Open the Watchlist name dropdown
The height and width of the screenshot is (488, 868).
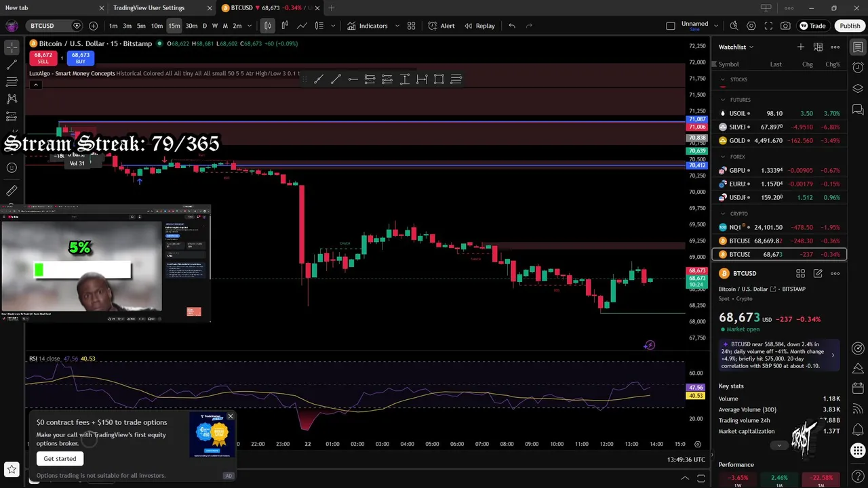(736, 47)
